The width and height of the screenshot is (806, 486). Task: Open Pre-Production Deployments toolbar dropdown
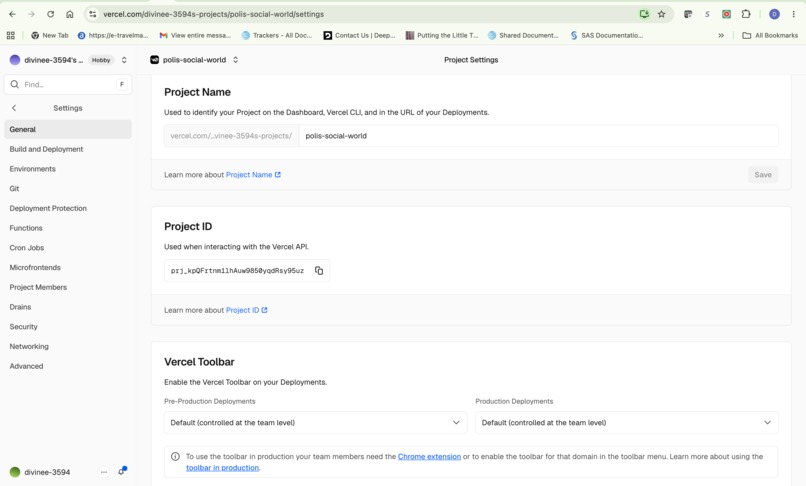pyautogui.click(x=315, y=422)
